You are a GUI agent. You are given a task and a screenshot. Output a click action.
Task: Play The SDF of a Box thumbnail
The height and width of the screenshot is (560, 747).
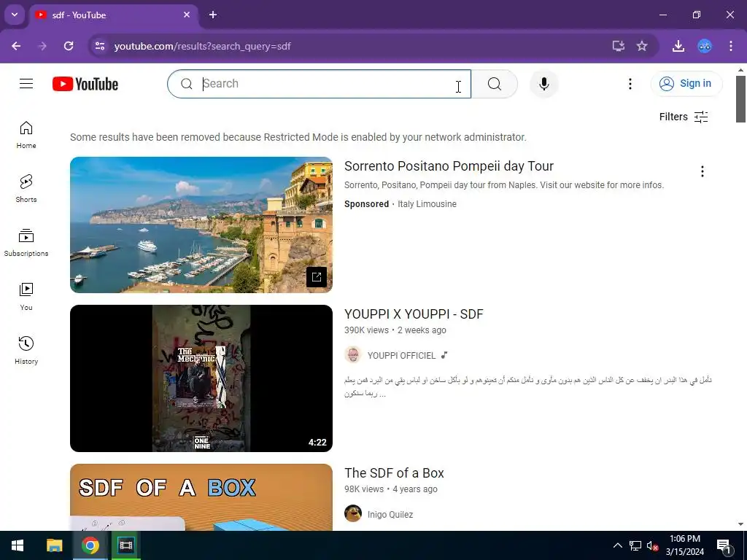(201, 497)
